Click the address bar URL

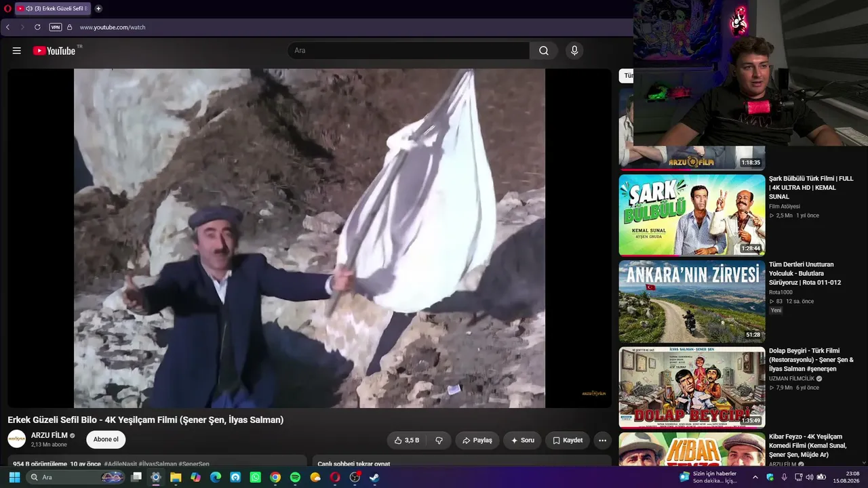[x=113, y=27]
